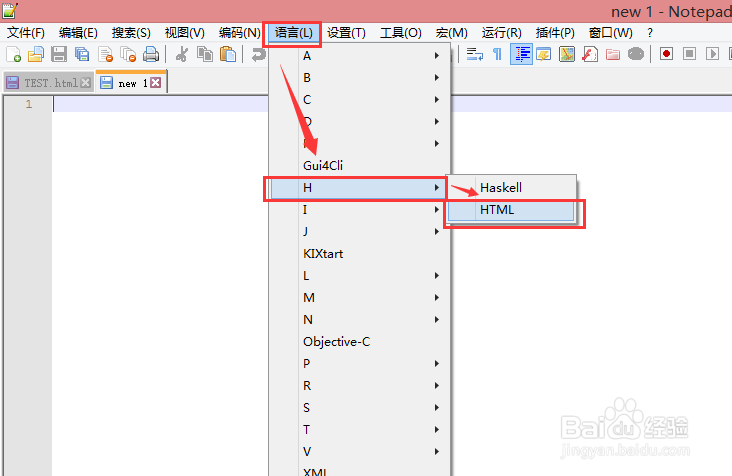
Task: Expand the T language submenu
Action: [359, 429]
